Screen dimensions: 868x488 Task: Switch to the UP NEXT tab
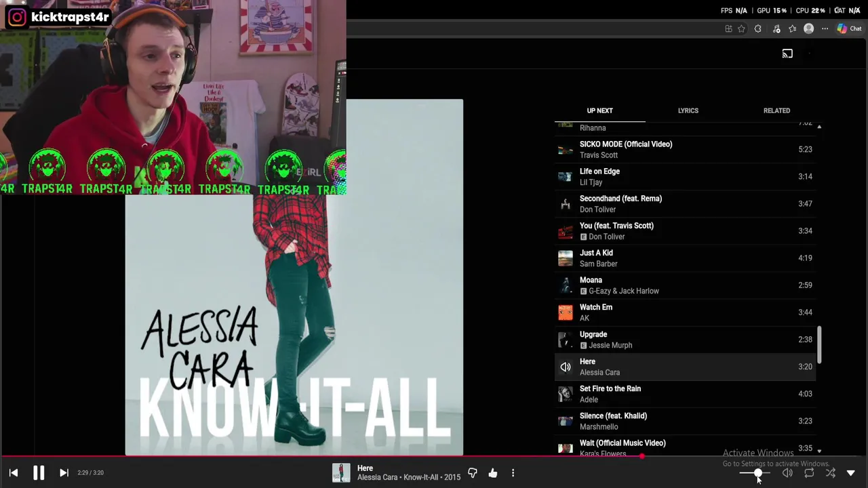click(x=599, y=110)
